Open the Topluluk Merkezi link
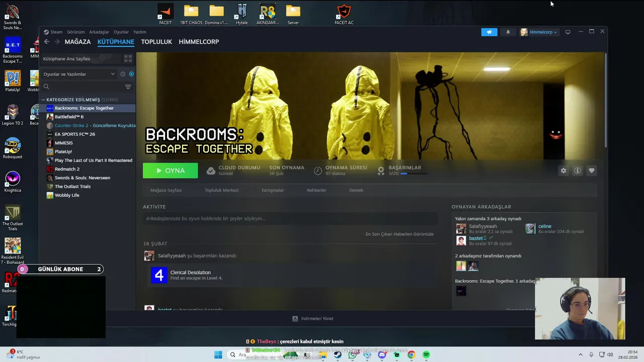 click(x=221, y=190)
